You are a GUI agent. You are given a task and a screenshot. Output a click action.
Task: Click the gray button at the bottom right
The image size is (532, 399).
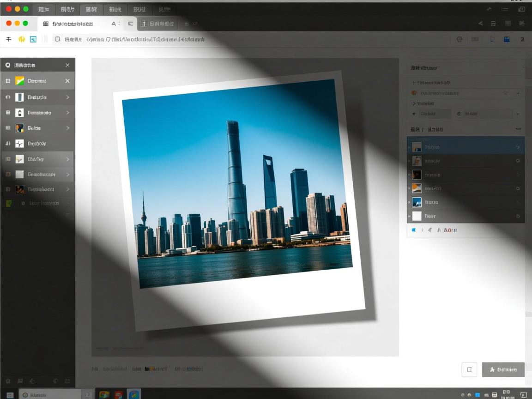point(503,369)
